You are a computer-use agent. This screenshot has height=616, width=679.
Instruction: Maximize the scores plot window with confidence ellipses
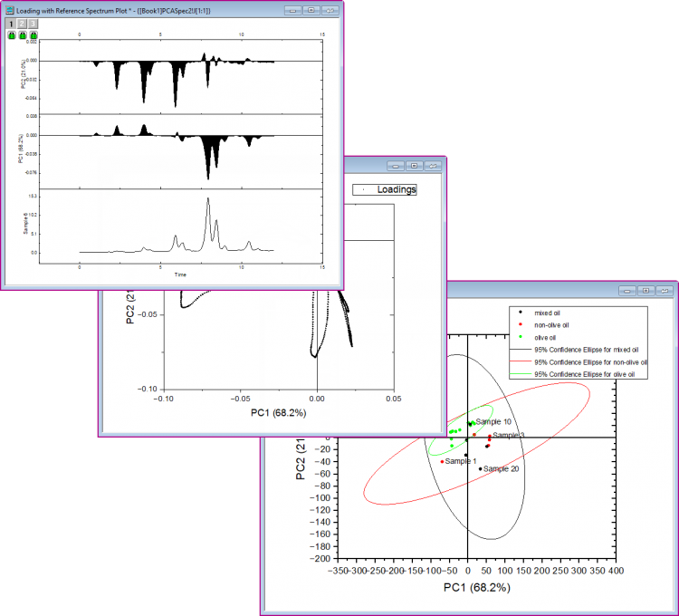click(646, 291)
